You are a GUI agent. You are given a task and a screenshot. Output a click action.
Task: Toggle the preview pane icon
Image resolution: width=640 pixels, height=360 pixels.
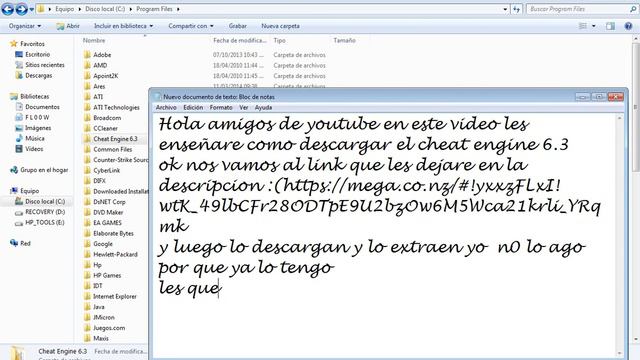(610, 26)
